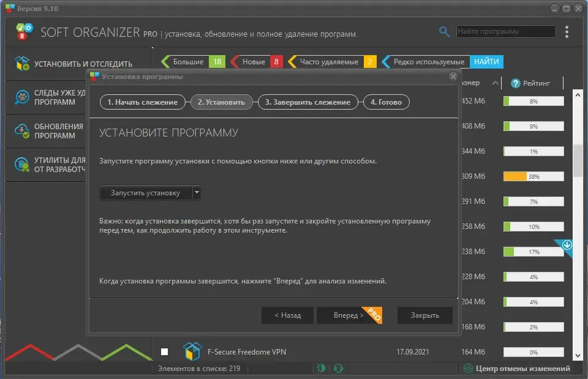Toggle size column sort arrow
The image size is (588, 379).
496,83
